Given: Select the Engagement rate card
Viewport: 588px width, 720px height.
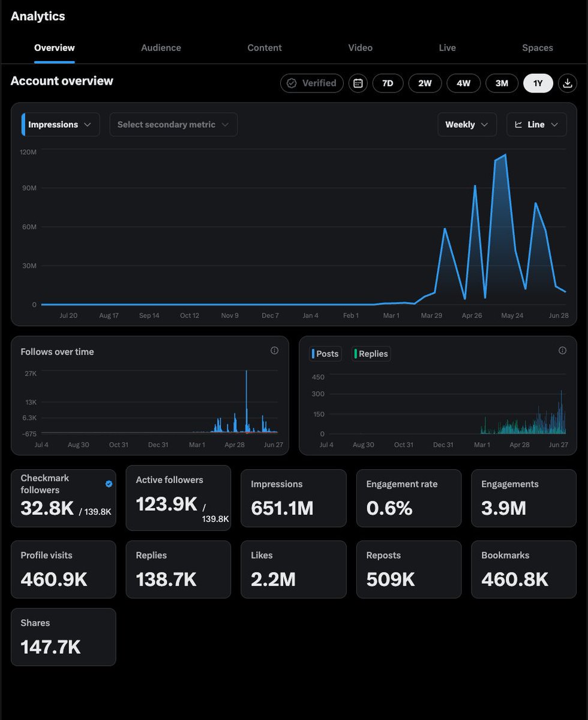Looking at the screenshot, I should click(x=409, y=499).
